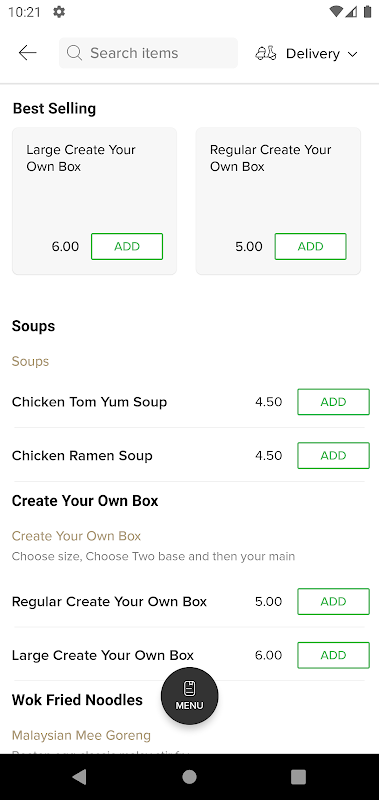Add Chicken Ramen Soup
The image size is (379, 800).
coord(334,456)
